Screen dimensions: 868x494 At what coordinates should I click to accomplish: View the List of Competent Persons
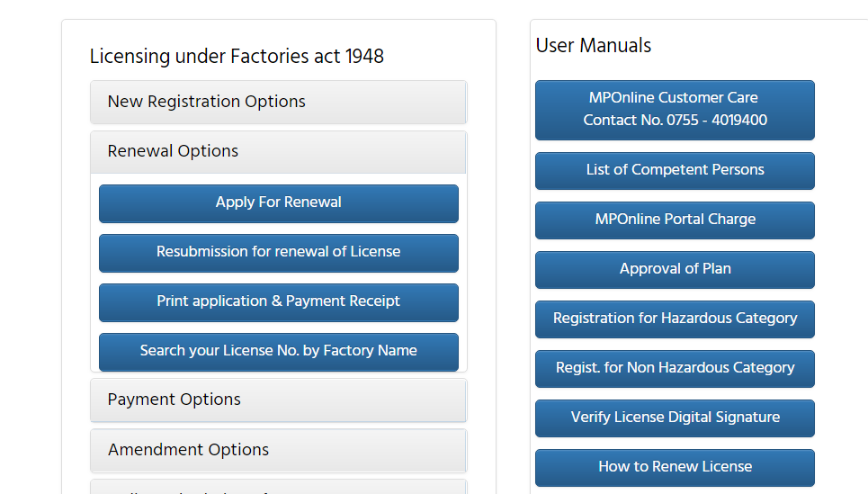(675, 170)
